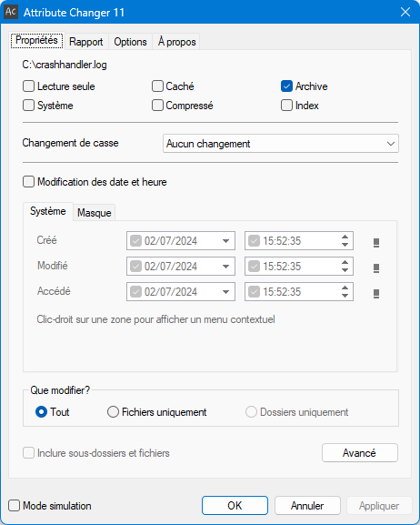Click the icon beside the Accédé time field
The width and height of the screenshot is (420, 525).
pos(376,294)
